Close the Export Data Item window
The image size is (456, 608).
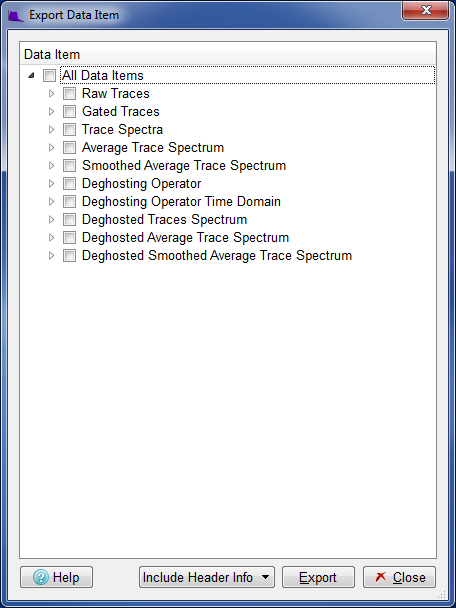pos(426,10)
